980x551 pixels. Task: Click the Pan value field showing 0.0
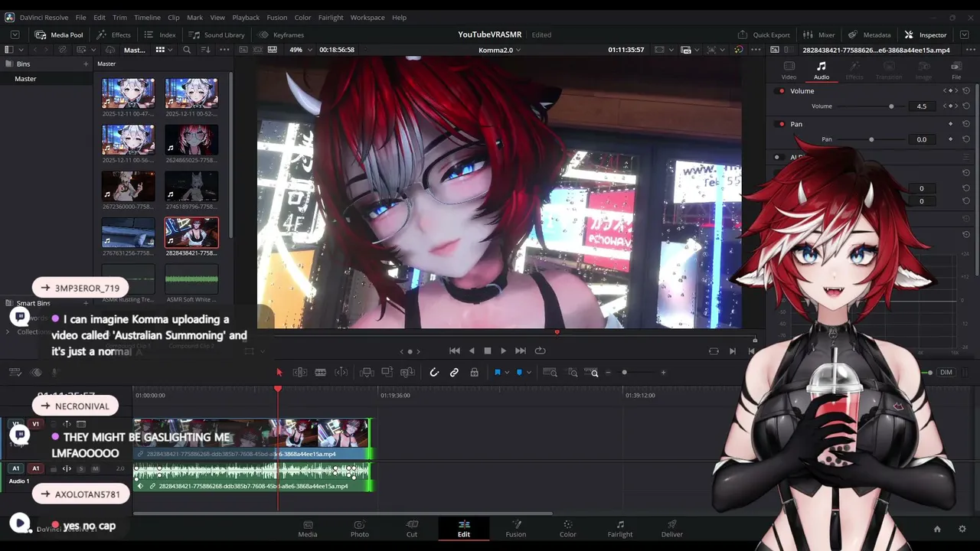pos(922,139)
